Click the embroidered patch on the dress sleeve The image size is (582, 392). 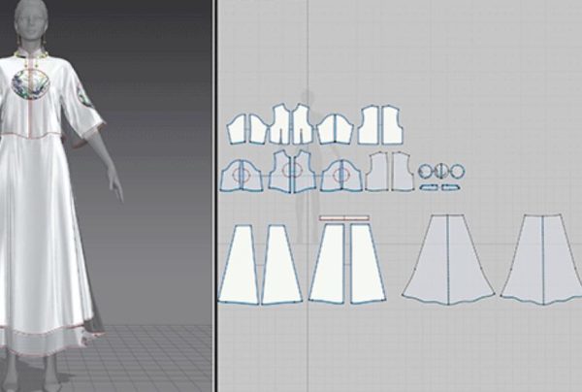pos(83,96)
